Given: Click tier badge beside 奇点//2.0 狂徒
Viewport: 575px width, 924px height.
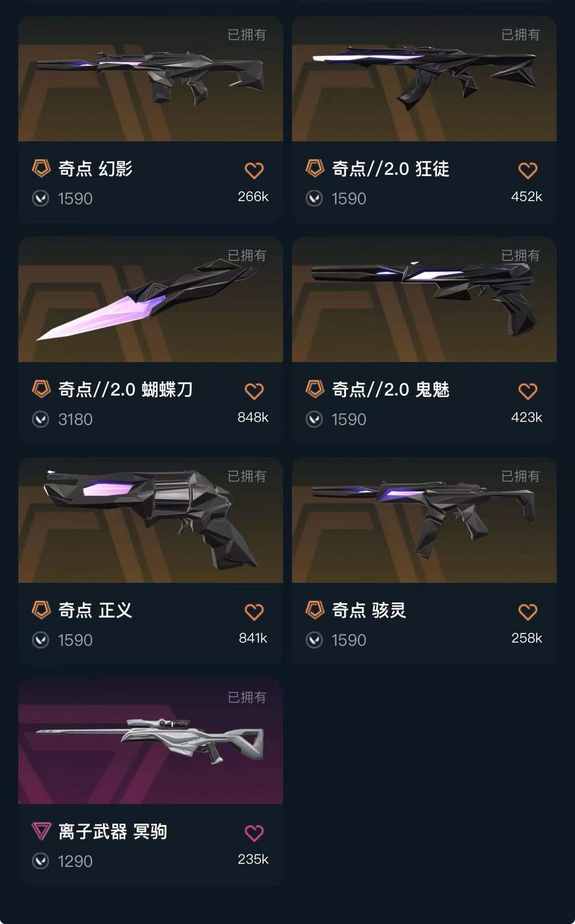Looking at the screenshot, I should (315, 168).
